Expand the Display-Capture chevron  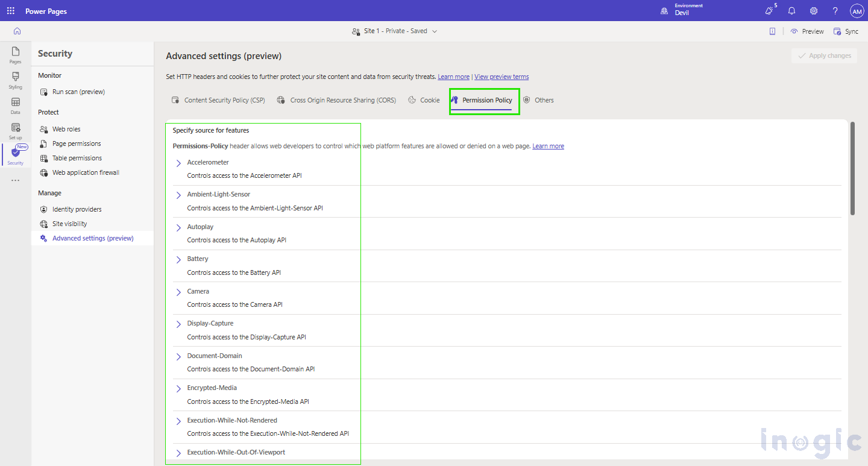pyautogui.click(x=178, y=324)
